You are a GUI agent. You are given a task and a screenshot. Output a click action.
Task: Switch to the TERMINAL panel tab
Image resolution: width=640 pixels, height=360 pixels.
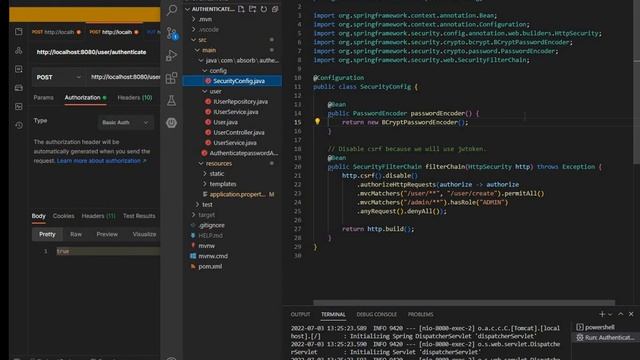pyautogui.click(x=333, y=314)
